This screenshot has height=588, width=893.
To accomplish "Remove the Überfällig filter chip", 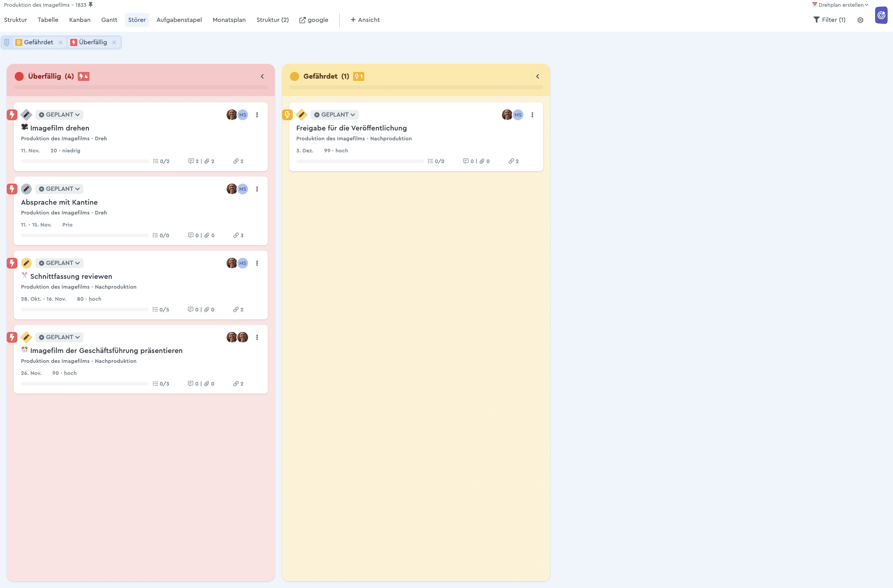I will (114, 42).
